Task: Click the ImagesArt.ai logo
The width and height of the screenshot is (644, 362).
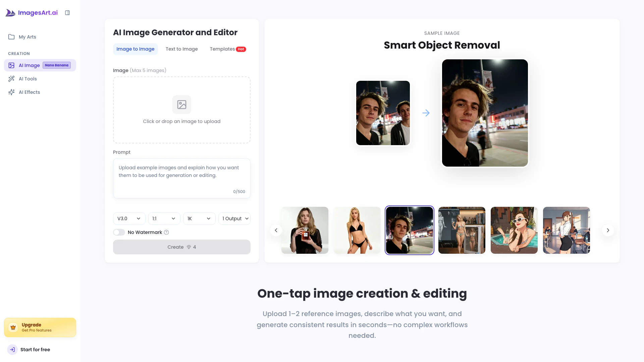Action: (x=32, y=13)
